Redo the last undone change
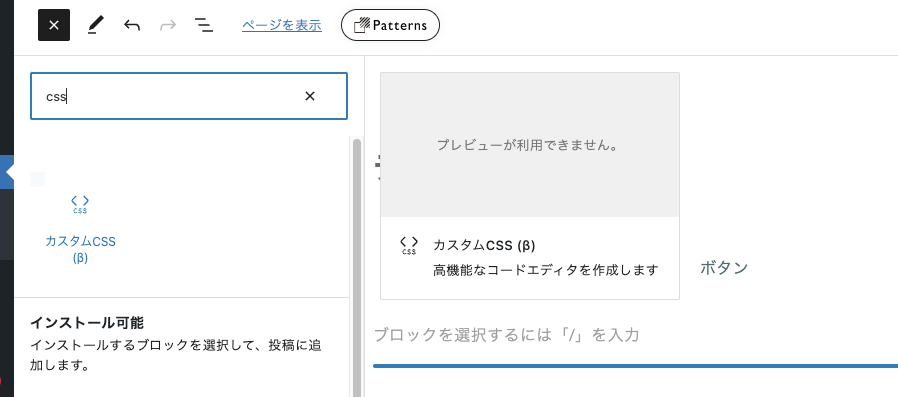Image resolution: width=898 pixels, height=397 pixels. (168, 25)
